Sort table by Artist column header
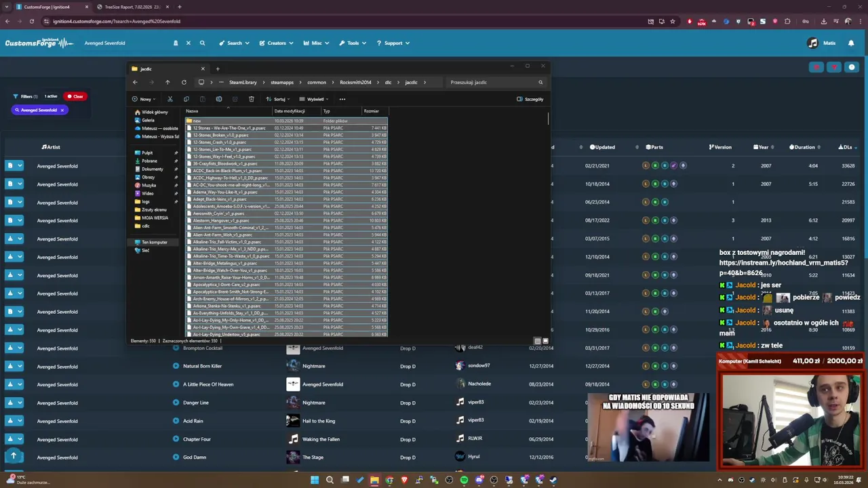Image resolution: width=868 pixels, height=488 pixels. 51,147
